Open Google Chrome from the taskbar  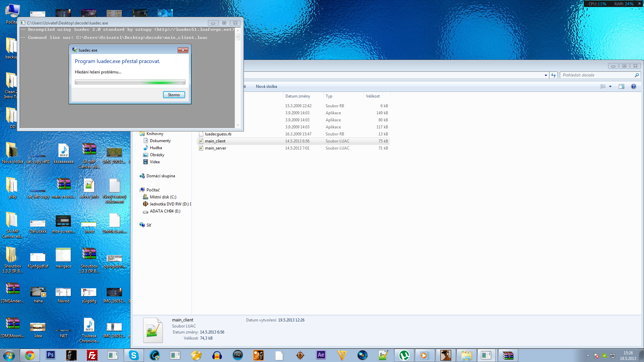pos(30,355)
